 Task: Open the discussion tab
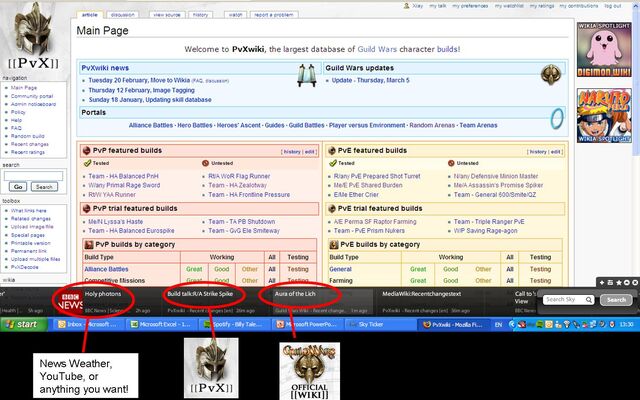click(122, 15)
